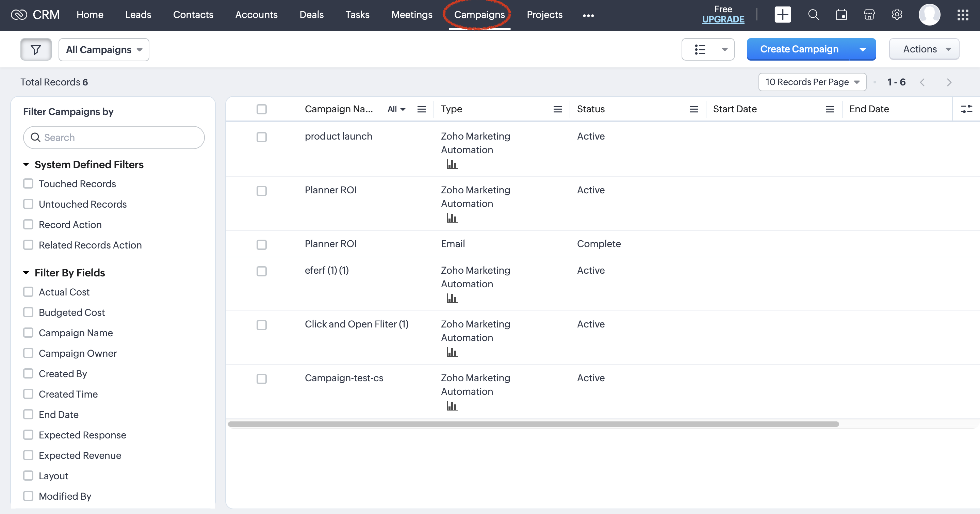Click the UPGRADE link
Image resolution: width=980 pixels, height=514 pixels.
[x=723, y=19]
